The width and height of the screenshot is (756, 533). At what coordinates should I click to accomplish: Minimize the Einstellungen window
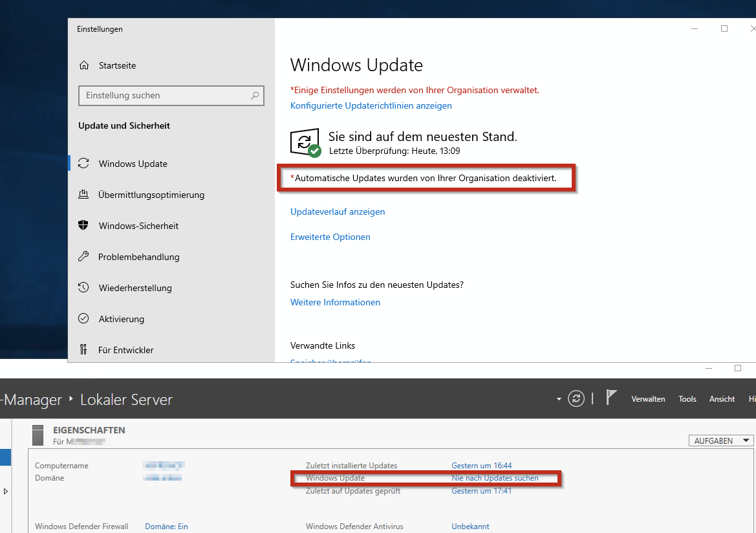click(695, 29)
